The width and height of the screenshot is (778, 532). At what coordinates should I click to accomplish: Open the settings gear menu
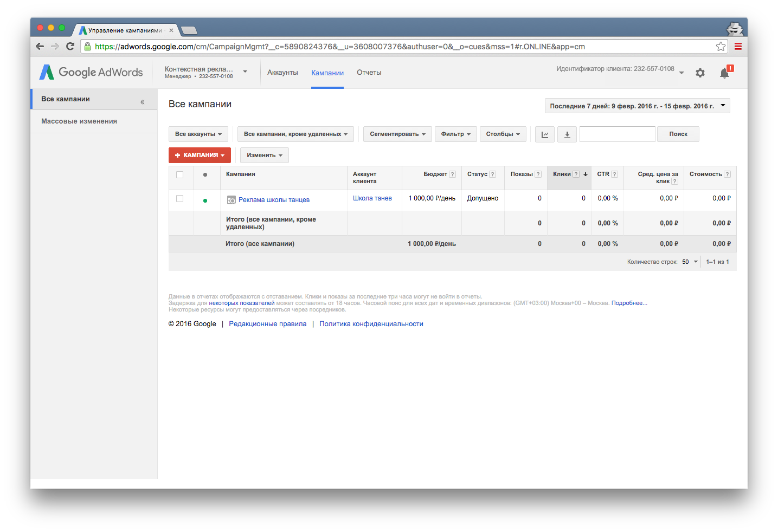click(700, 73)
